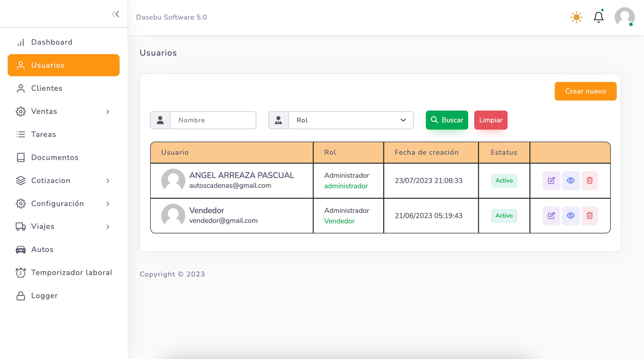Click the Viajes truck icon

coord(21,227)
